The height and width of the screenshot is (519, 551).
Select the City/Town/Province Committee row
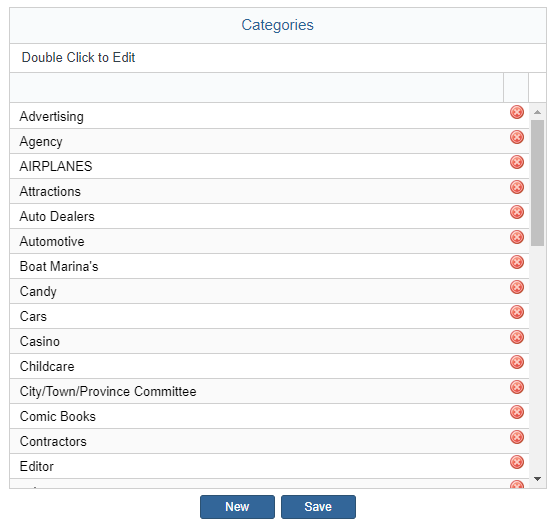(x=269, y=391)
